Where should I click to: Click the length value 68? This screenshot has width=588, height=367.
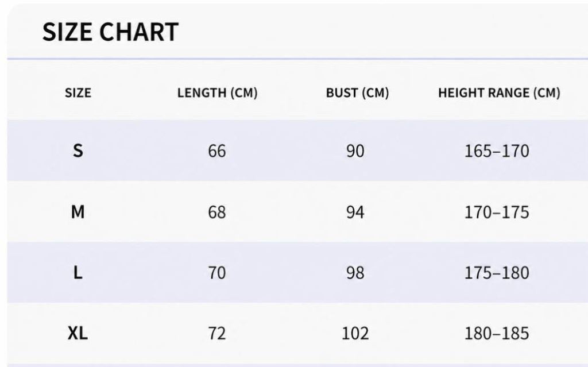(x=217, y=212)
